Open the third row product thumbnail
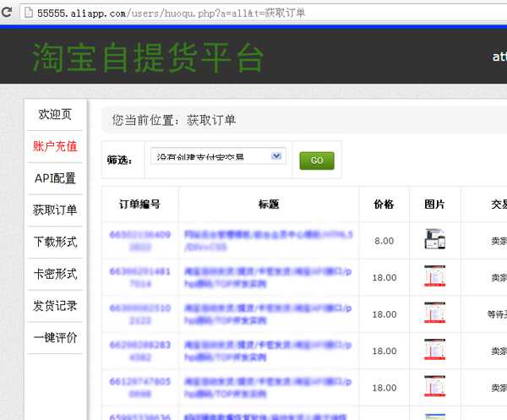The height and width of the screenshot is (420, 507). tap(435, 313)
